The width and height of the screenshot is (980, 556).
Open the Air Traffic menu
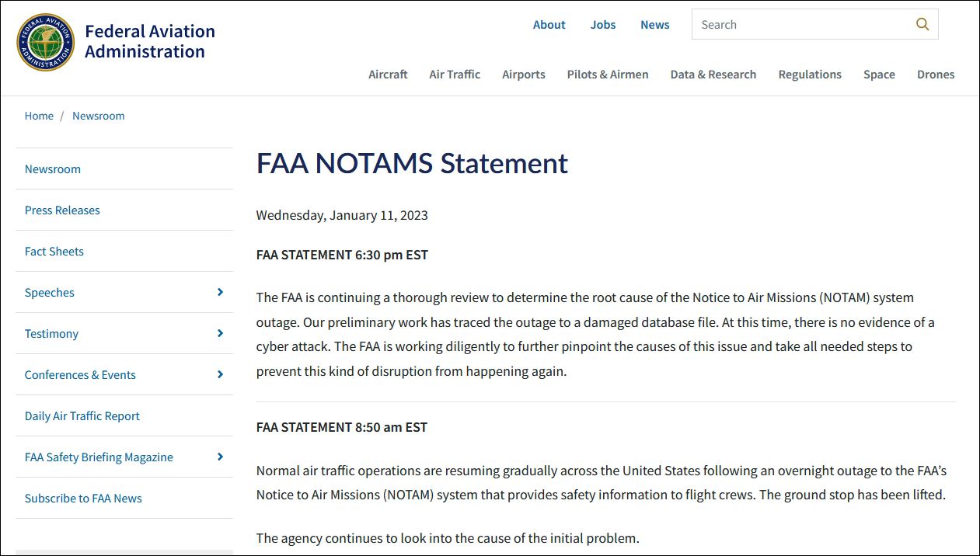455,75
